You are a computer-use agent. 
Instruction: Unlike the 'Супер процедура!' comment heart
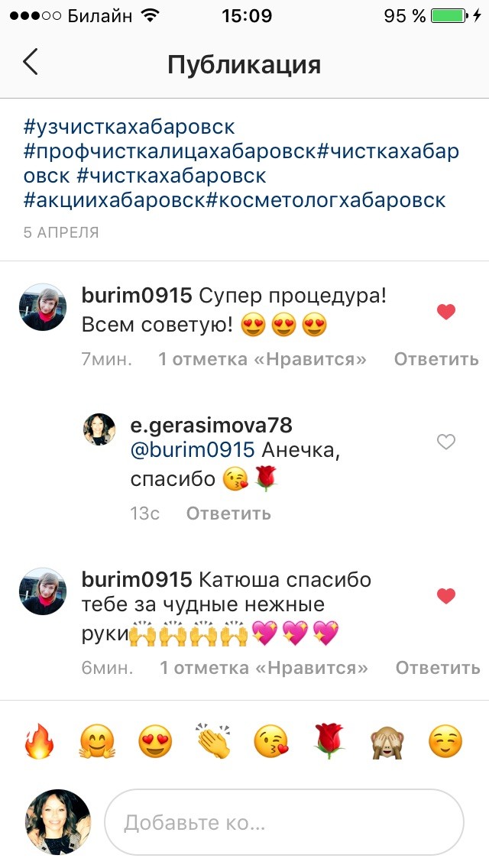click(445, 313)
